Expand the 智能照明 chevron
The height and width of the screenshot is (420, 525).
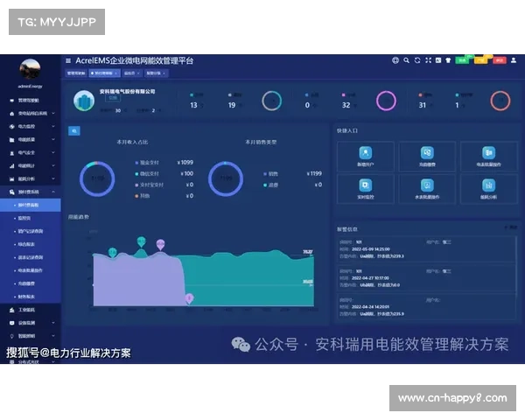pyautogui.click(x=53, y=336)
